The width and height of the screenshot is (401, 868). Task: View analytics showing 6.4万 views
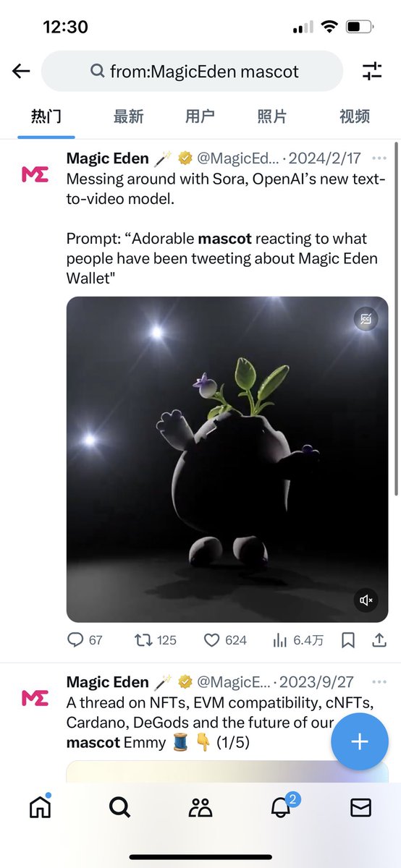(x=297, y=640)
